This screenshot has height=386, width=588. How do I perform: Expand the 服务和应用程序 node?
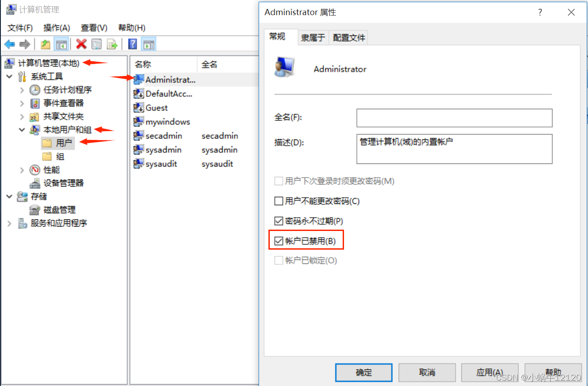pos(9,223)
